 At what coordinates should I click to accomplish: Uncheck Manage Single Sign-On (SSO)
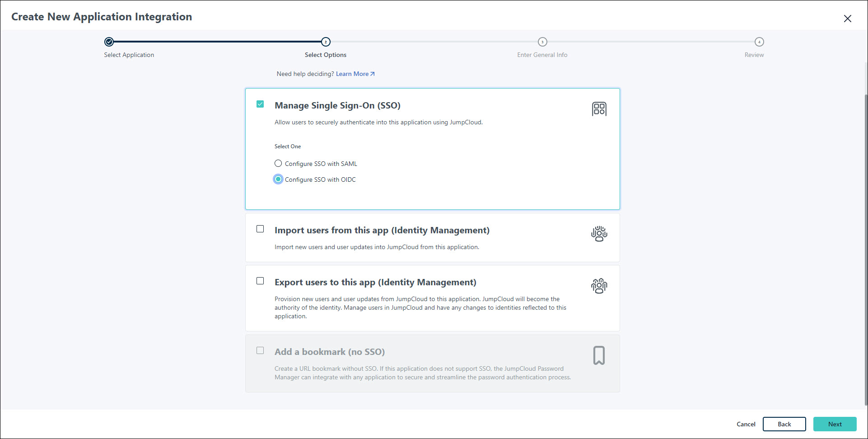point(260,104)
